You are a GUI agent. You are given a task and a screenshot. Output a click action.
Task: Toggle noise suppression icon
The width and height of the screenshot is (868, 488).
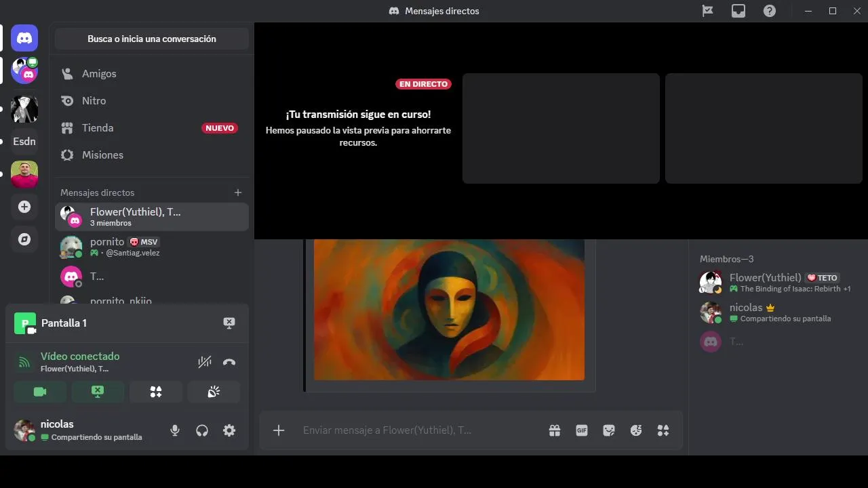(205, 363)
